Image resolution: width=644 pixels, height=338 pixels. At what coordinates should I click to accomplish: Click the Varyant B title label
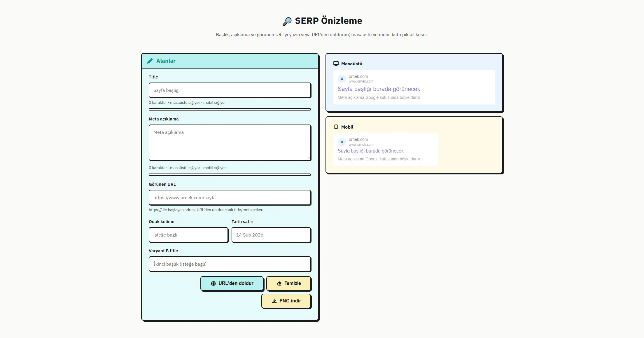[x=163, y=251]
